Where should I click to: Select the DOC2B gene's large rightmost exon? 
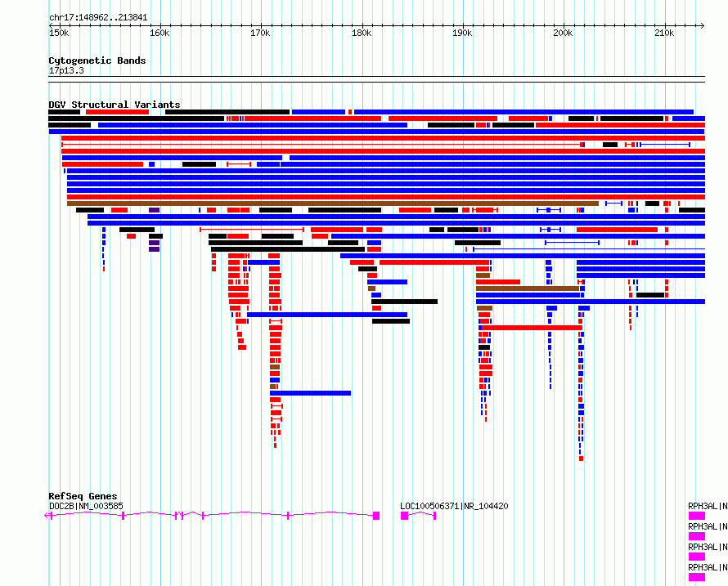[376, 516]
